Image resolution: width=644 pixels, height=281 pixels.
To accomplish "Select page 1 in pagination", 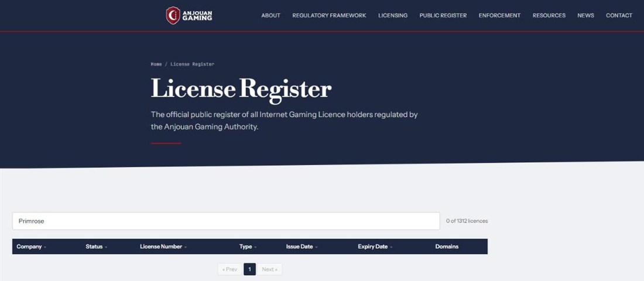I will coord(250,269).
